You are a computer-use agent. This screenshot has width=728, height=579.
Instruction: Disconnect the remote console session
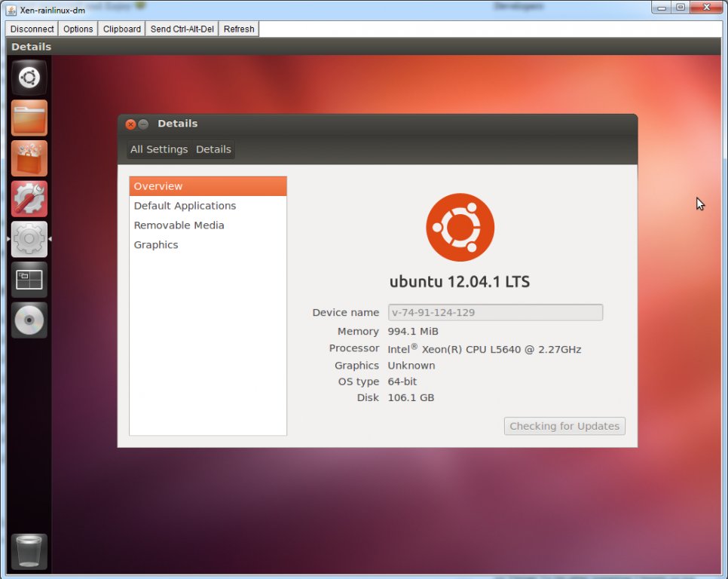(x=32, y=29)
